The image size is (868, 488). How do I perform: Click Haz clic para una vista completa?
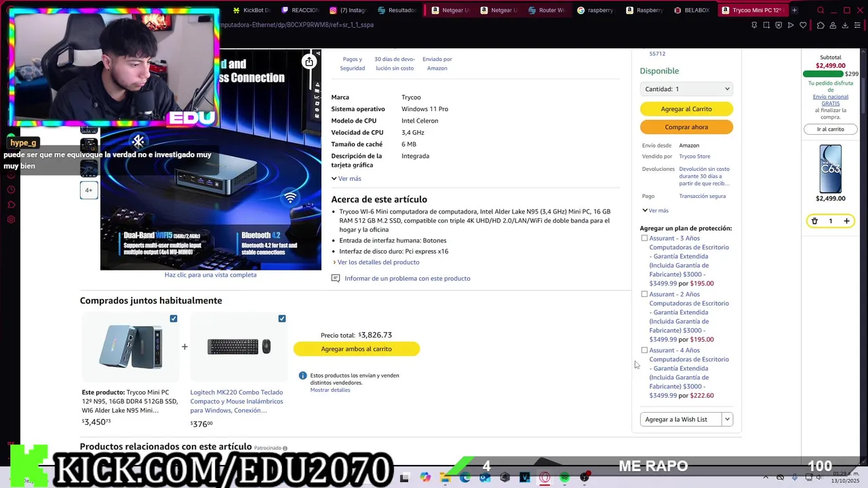[210, 274]
